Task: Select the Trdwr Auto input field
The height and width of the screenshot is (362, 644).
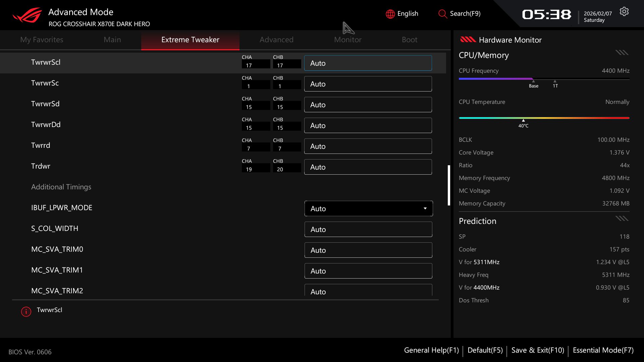Action: pos(368,167)
